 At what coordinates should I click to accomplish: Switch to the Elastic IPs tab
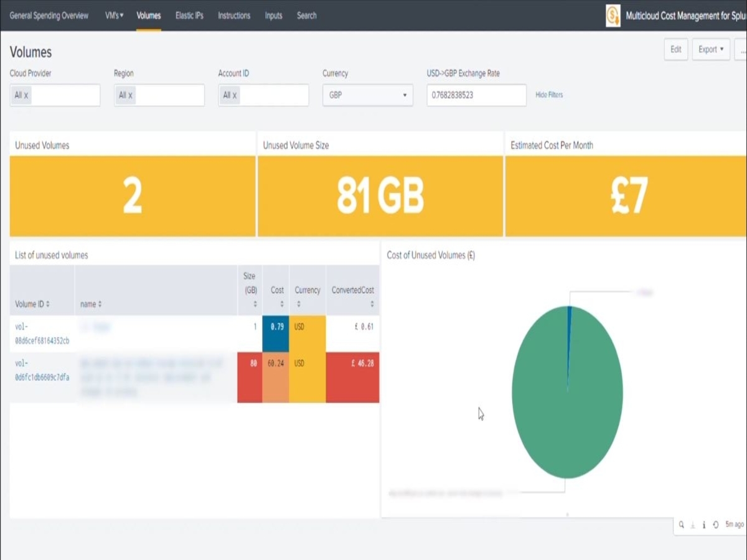(189, 16)
